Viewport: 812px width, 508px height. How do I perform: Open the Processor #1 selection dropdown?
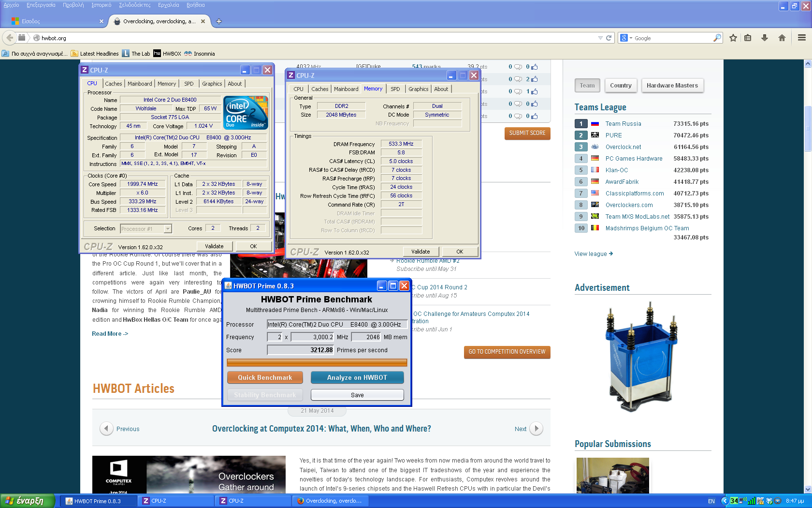coord(168,229)
